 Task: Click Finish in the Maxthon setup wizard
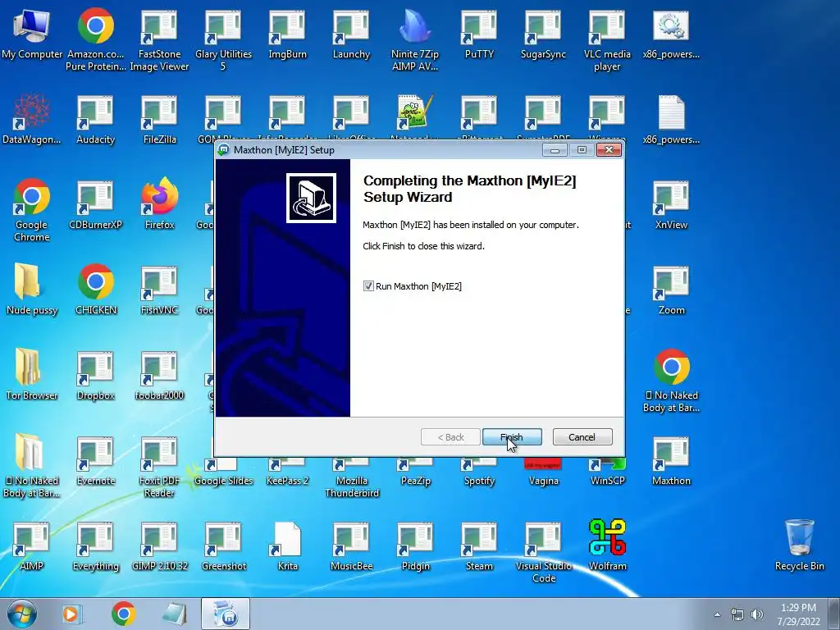pyautogui.click(x=512, y=437)
